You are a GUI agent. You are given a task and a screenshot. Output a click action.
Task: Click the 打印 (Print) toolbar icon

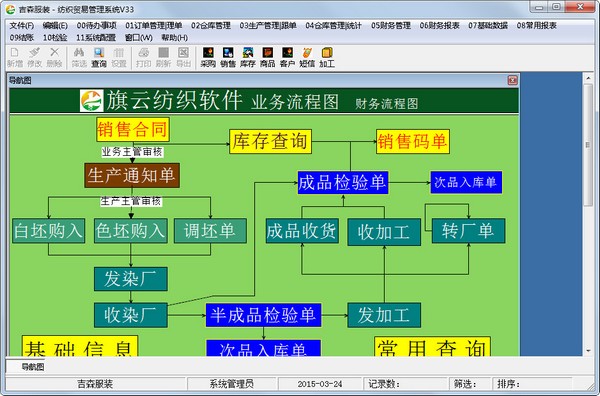(x=143, y=57)
